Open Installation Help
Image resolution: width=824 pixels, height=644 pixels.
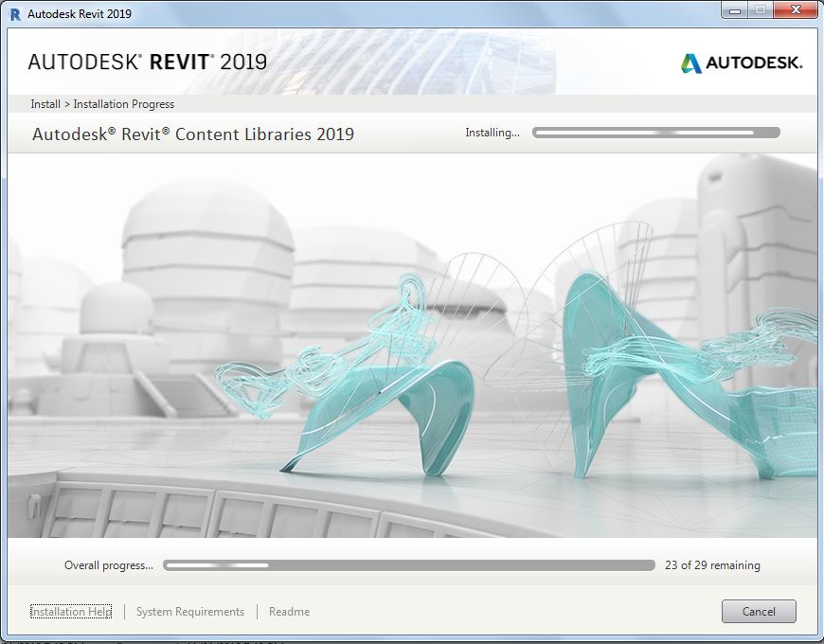pos(70,611)
